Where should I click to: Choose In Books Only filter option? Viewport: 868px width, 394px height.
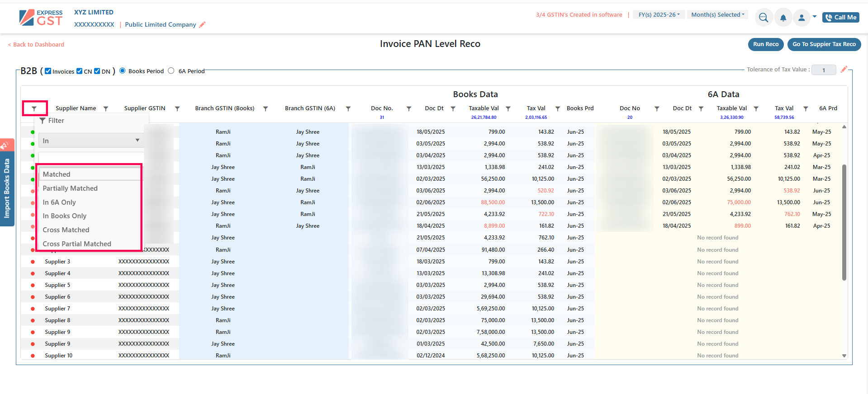point(64,216)
